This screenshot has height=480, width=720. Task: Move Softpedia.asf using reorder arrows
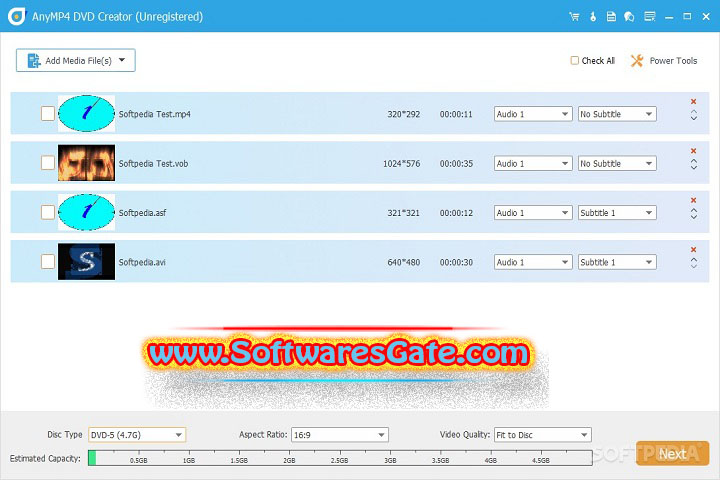click(694, 214)
